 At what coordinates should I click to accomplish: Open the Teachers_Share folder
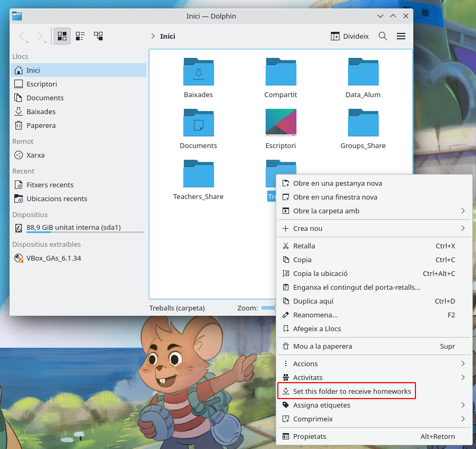pos(198,174)
